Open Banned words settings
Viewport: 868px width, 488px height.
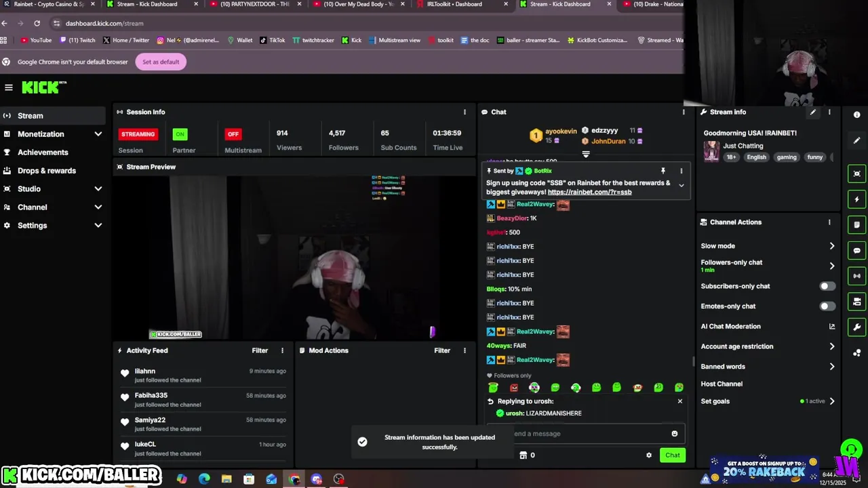coord(768,367)
